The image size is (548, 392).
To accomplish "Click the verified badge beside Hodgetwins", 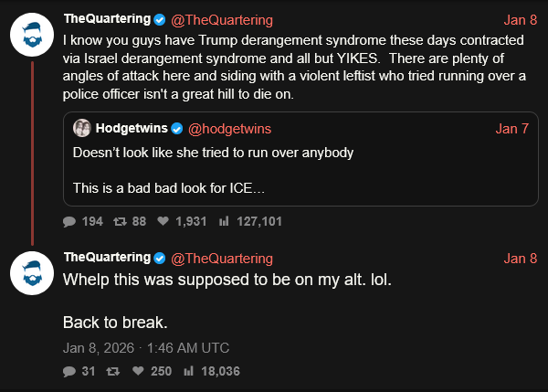I will pos(177,129).
